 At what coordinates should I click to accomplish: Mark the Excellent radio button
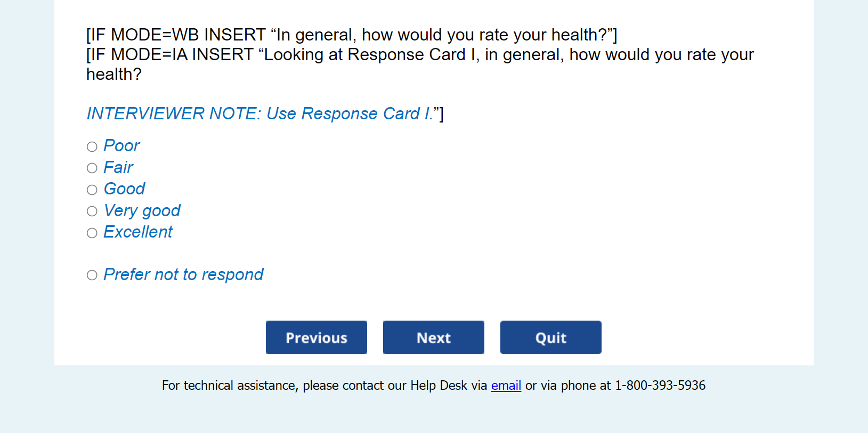(x=92, y=233)
